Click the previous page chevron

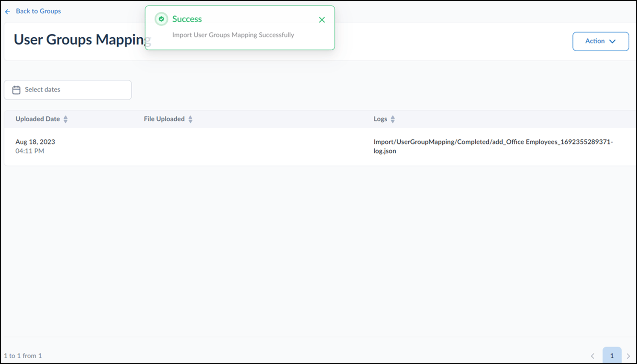(x=592, y=356)
